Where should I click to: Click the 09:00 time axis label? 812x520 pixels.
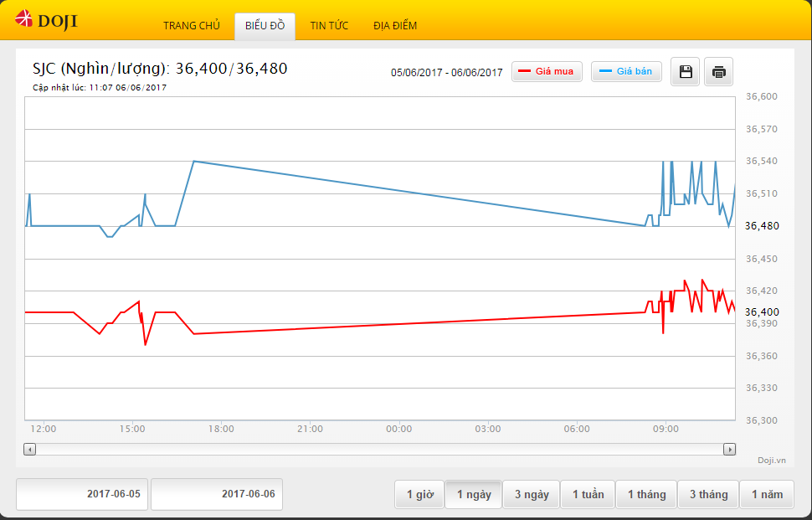click(666, 429)
